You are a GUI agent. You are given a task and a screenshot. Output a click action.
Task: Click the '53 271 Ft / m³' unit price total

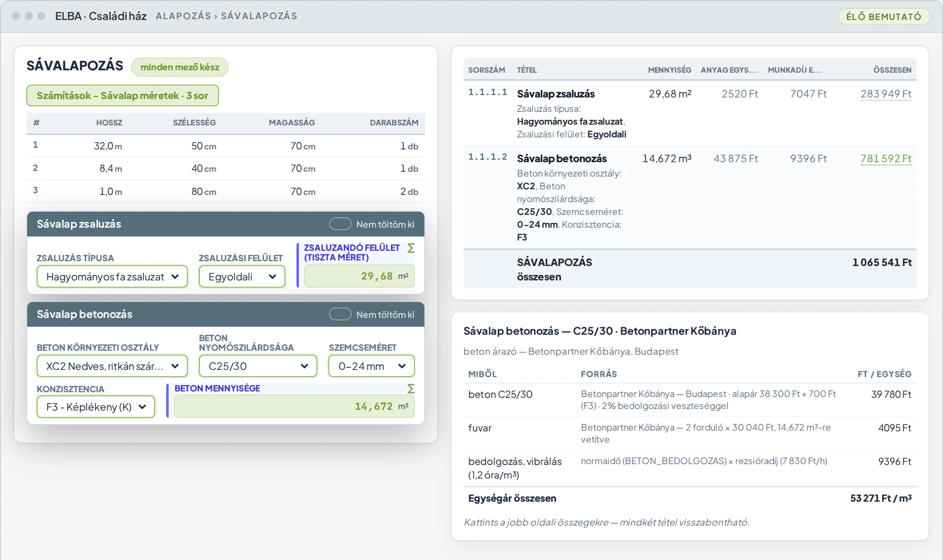(881, 498)
